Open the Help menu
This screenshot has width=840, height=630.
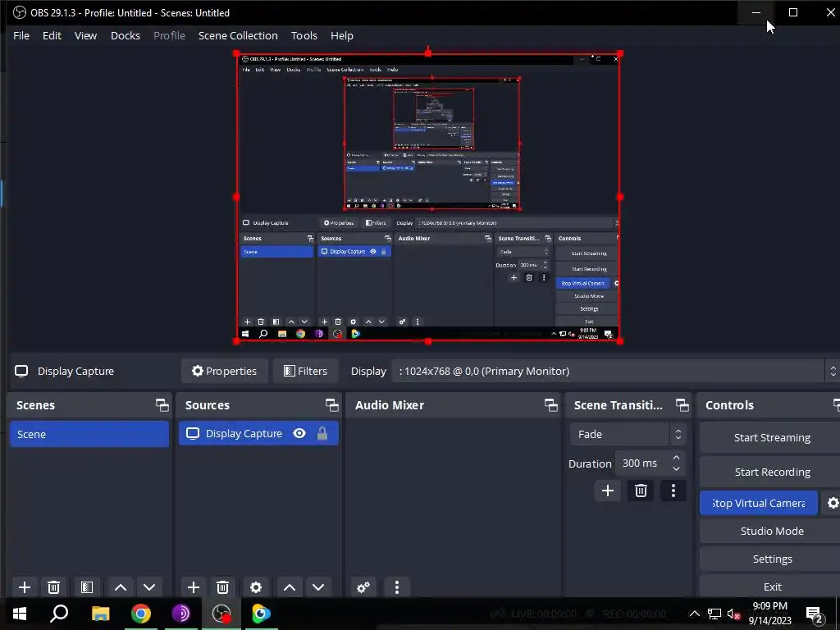click(x=342, y=35)
